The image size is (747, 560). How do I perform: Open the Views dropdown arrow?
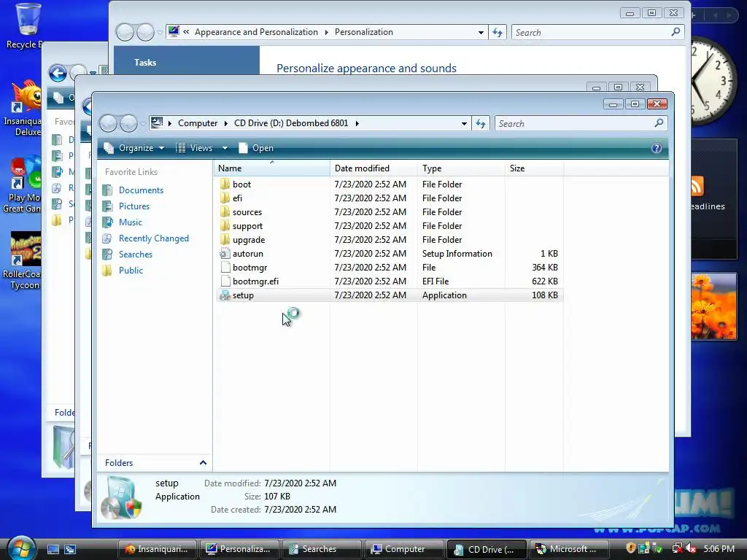[x=225, y=148]
